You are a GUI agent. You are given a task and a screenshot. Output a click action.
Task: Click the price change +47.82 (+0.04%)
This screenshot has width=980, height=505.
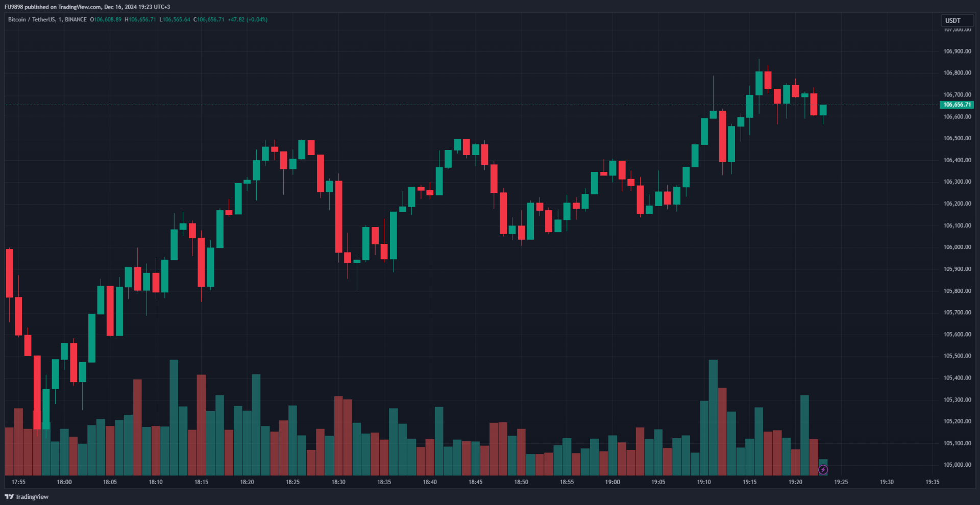coord(248,19)
